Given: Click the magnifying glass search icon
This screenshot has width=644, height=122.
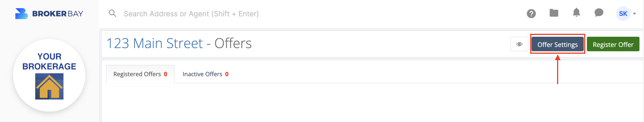Looking at the screenshot, I should (x=112, y=13).
